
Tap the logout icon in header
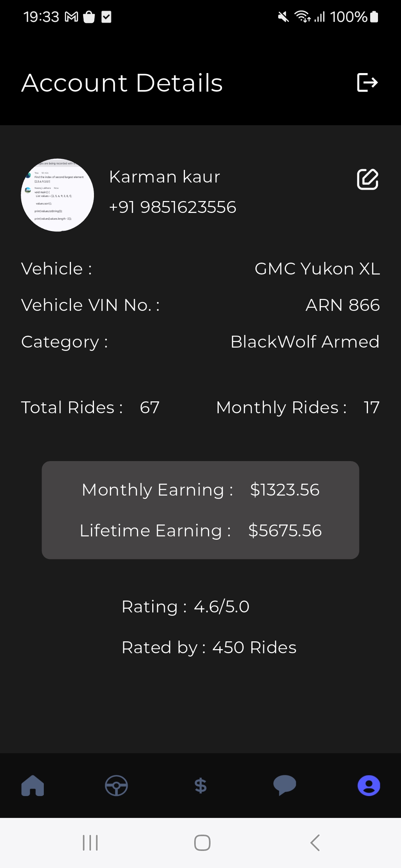pyautogui.click(x=367, y=82)
